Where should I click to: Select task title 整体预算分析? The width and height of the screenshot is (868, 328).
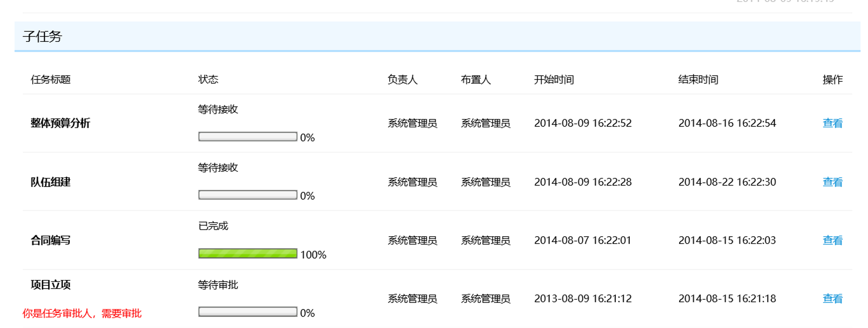[60, 123]
